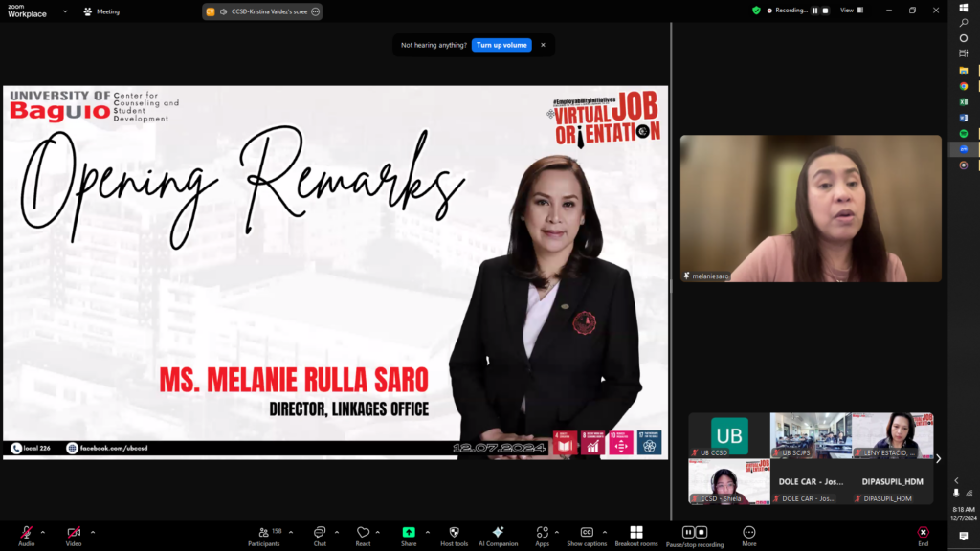Expand arrow next to Apps

557,532
